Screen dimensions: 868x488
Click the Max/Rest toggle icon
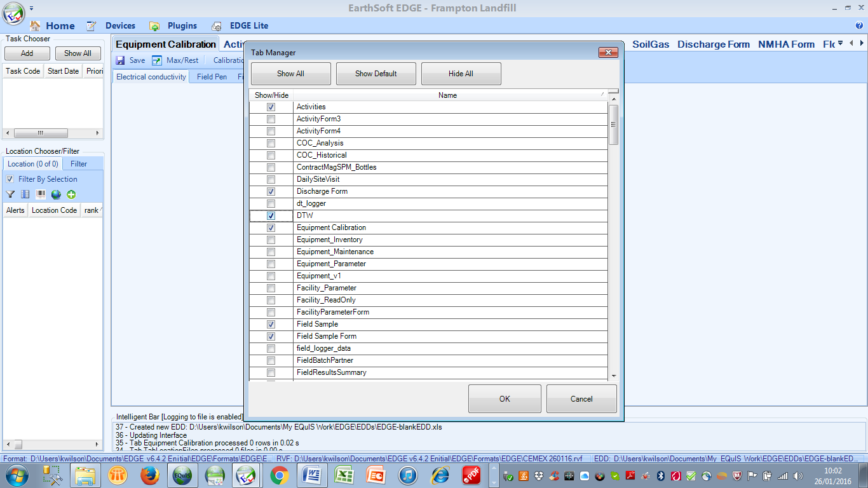coord(157,60)
